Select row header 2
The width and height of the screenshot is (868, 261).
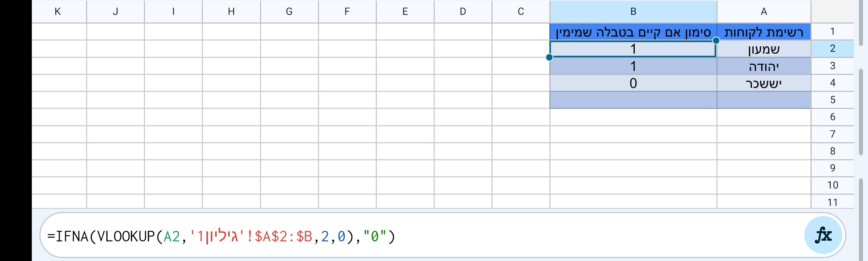click(x=833, y=49)
